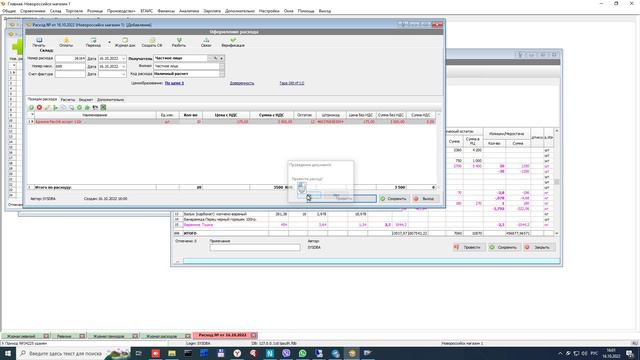Switch to the Ревизия bottom tab

64,336
